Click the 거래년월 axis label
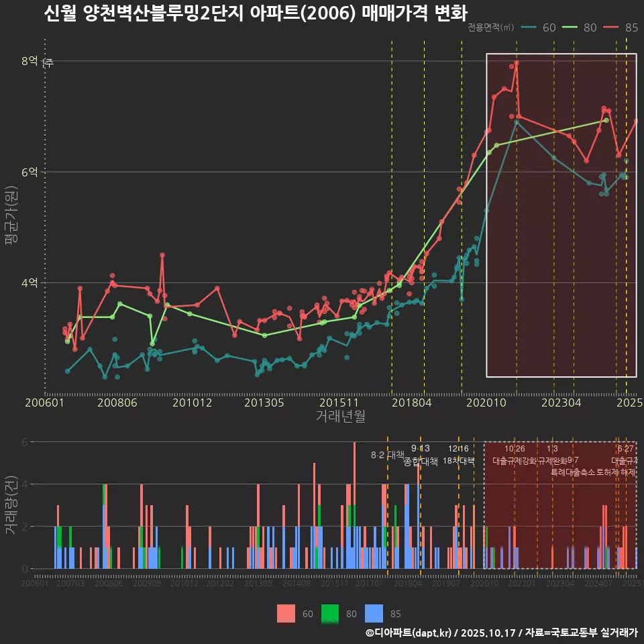The width and height of the screenshot is (644, 644). (340, 415)
